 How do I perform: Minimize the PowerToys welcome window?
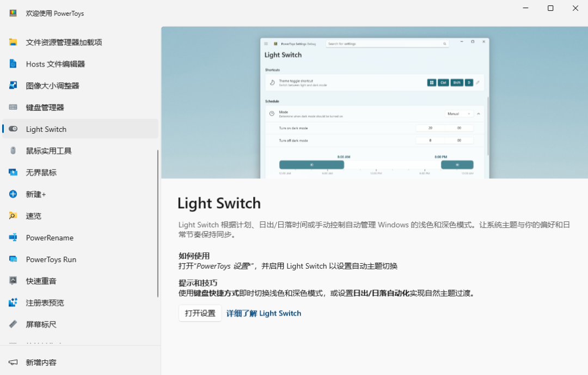point(526,8)
